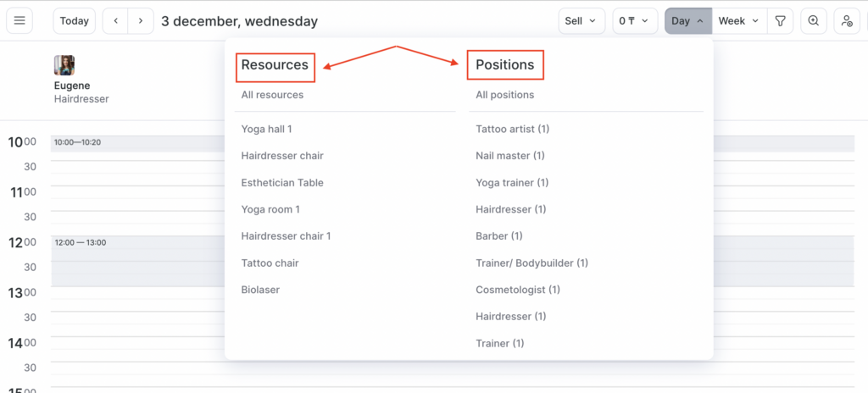Viewport: 868px width, 393px height.
Task: Choose Tattoo chair resource
Action: tap(270, 263)
